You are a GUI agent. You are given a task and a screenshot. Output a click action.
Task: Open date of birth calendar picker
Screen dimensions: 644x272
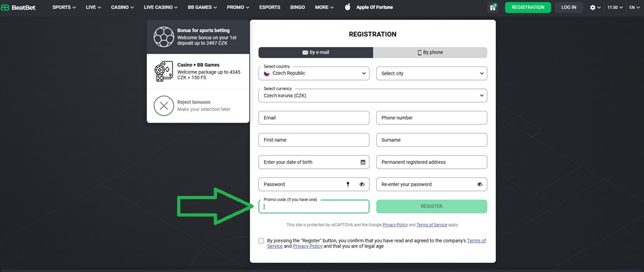click(x=363, y=162)
